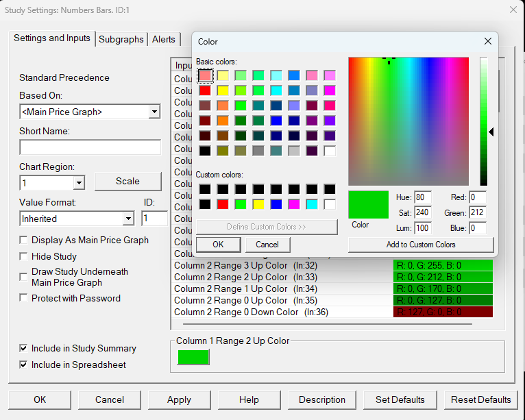The width and height of the screenshot is (525, 420).
Task: Uncheck Include in Spreadsheet
Action: (x=25, y=365)
